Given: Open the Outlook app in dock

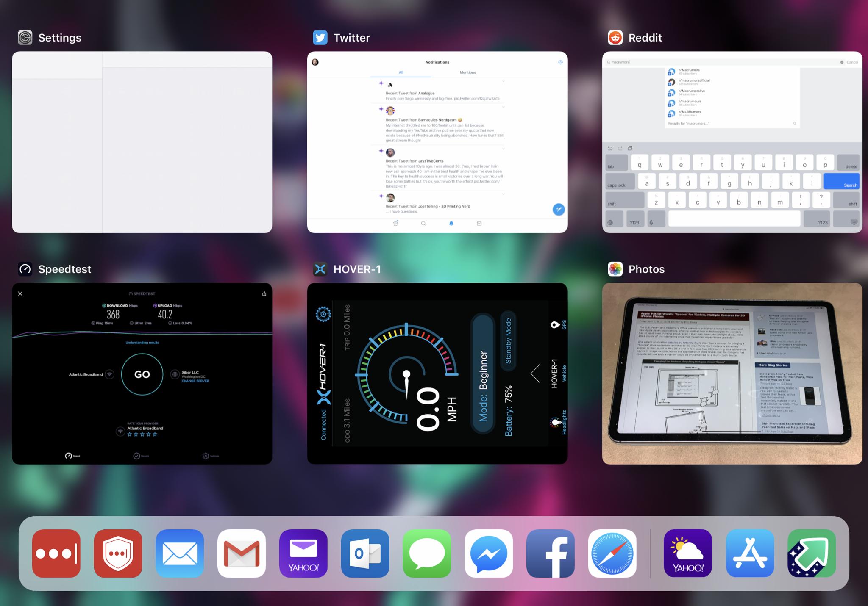Looking at the screenshot, I should click(x=365, y=553).
